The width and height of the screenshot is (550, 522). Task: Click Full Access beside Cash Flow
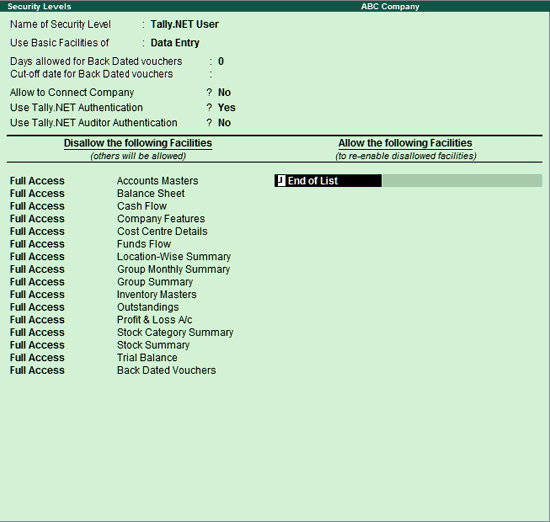coord(37,206)
